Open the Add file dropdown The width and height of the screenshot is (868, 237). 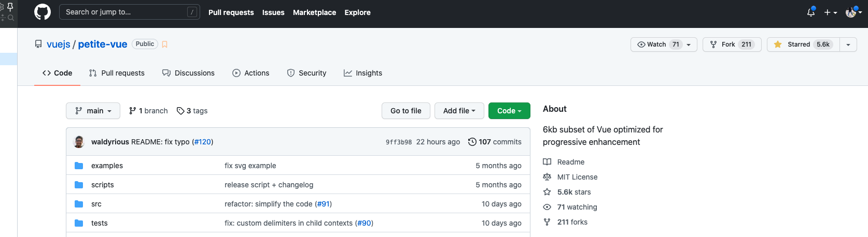coord(459,111)
